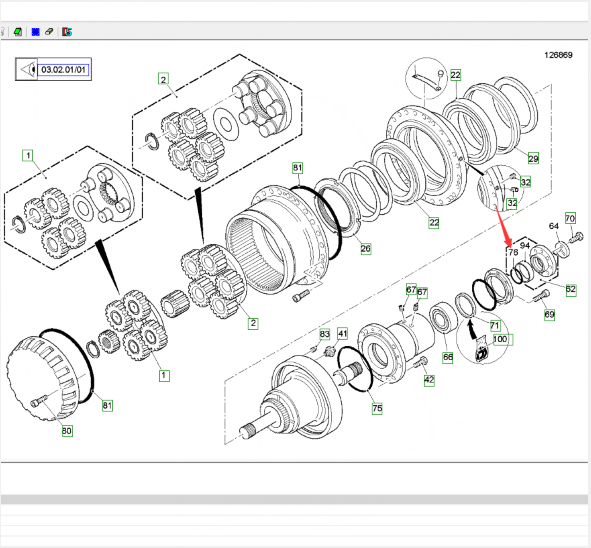Click part callout 29 near seal rings
Screen dimensions: 591x548
533,158
